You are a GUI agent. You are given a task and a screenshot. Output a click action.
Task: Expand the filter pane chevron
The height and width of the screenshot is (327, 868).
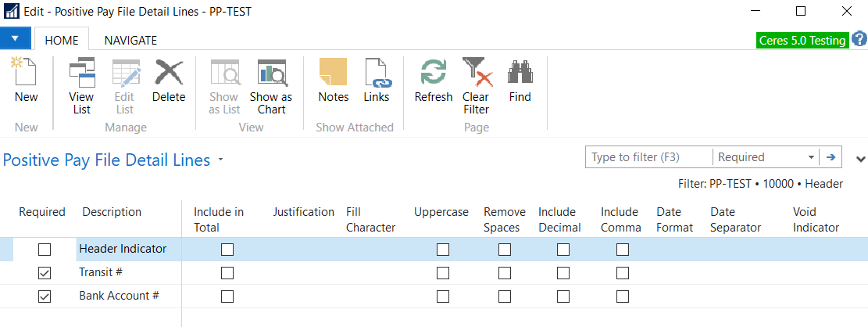[861, 158]
